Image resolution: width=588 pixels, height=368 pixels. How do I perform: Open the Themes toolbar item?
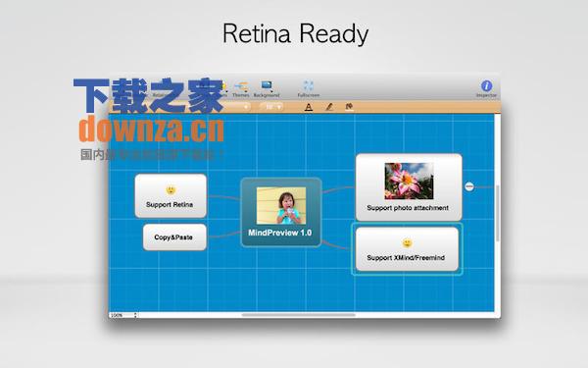[240, 89]
